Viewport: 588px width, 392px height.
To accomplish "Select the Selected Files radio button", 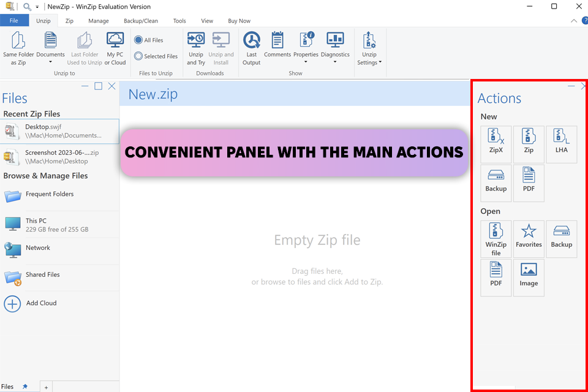I will pyautogui.click(x=138, y=56).
